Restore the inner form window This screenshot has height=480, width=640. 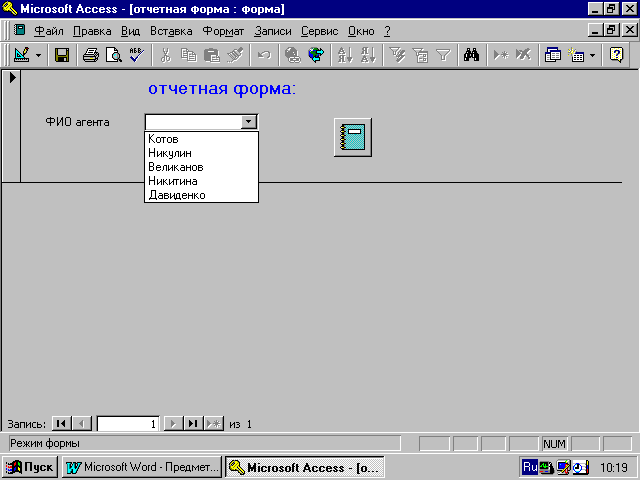coord(611,30)
